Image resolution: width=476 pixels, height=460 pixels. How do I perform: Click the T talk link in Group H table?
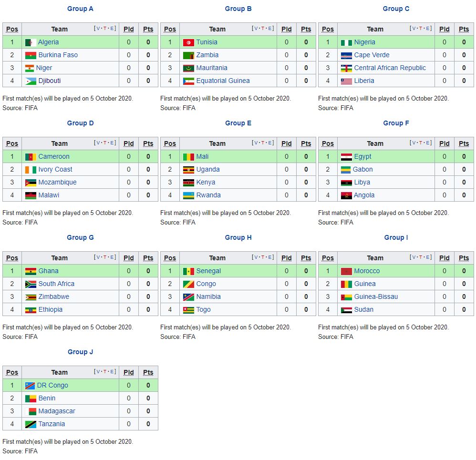[263, 257]
